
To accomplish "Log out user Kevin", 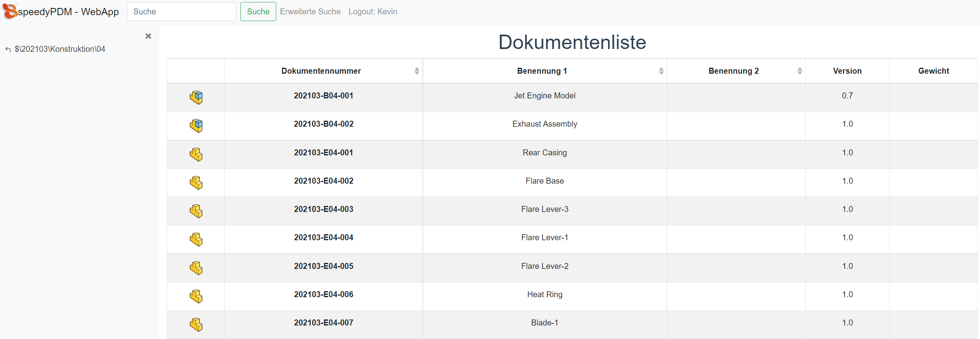I will pos(373,12).
